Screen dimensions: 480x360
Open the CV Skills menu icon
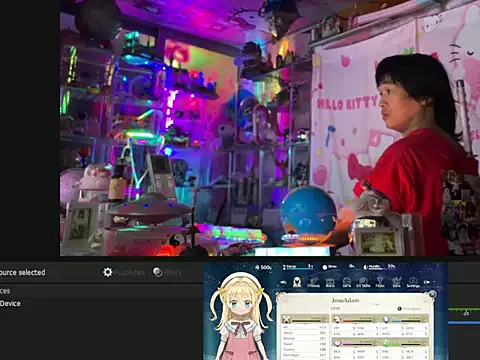[363, 282]
